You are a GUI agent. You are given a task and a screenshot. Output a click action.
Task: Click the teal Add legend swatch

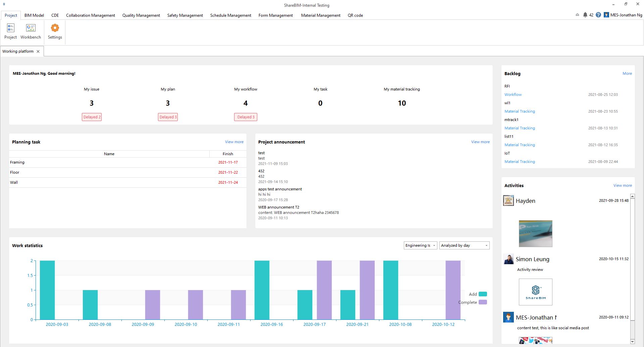pos(483,294)
